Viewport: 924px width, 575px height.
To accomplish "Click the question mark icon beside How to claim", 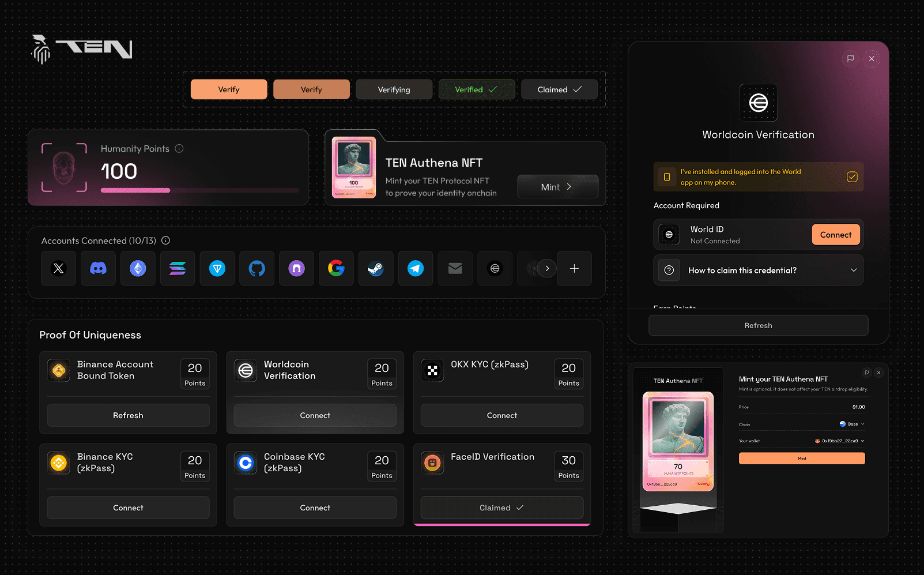I will [669, 270].
